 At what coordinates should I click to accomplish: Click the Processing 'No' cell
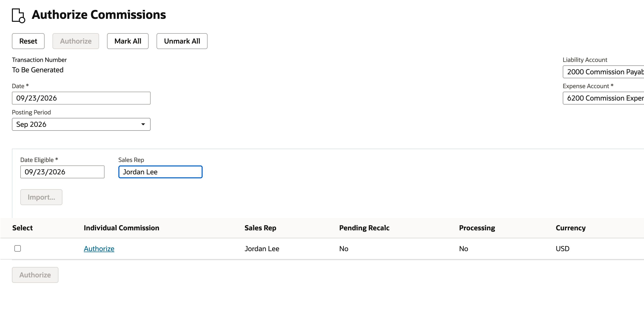[x=463, y=248]
